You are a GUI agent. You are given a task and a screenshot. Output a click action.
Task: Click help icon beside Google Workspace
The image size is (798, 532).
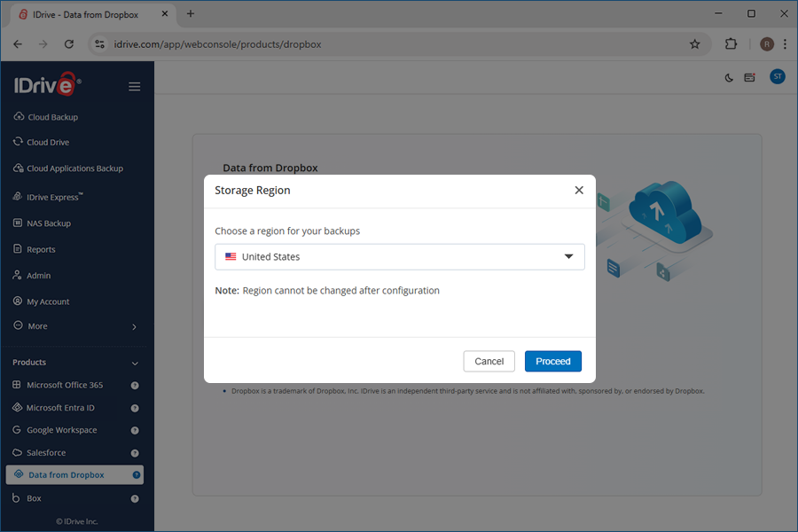(x=135, y=431)
